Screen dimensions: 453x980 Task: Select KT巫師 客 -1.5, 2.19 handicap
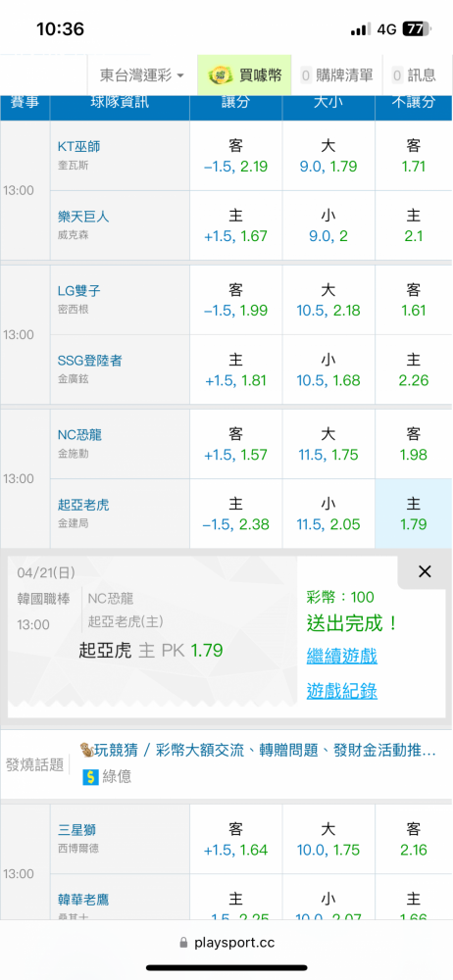pyautogui.click(x=236, y=156)
